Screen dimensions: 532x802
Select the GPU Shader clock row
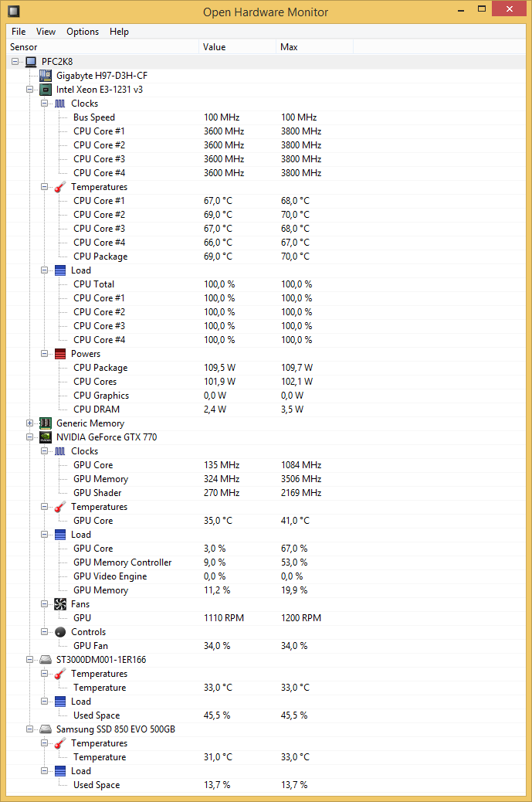(x=266, y=493)
